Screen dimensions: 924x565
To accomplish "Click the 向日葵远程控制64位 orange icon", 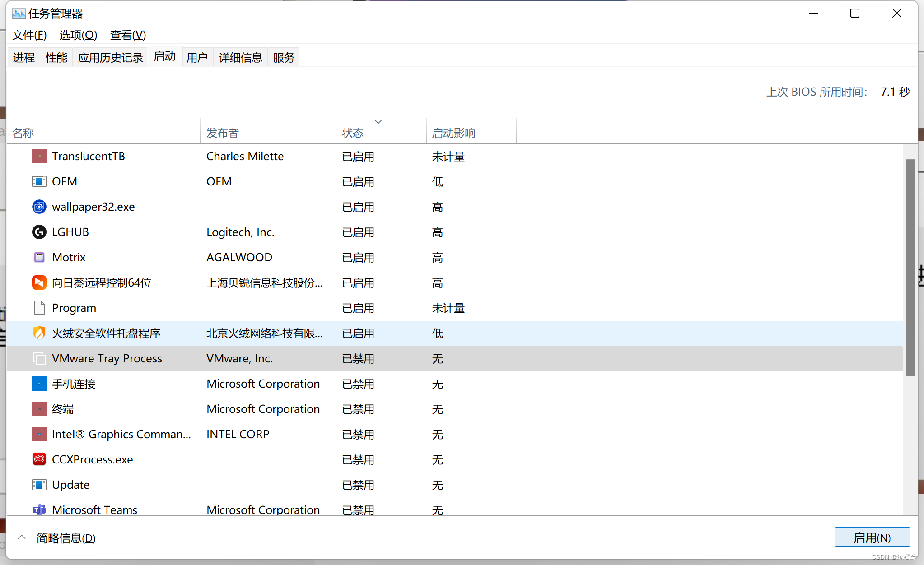I will coord(39,282).
